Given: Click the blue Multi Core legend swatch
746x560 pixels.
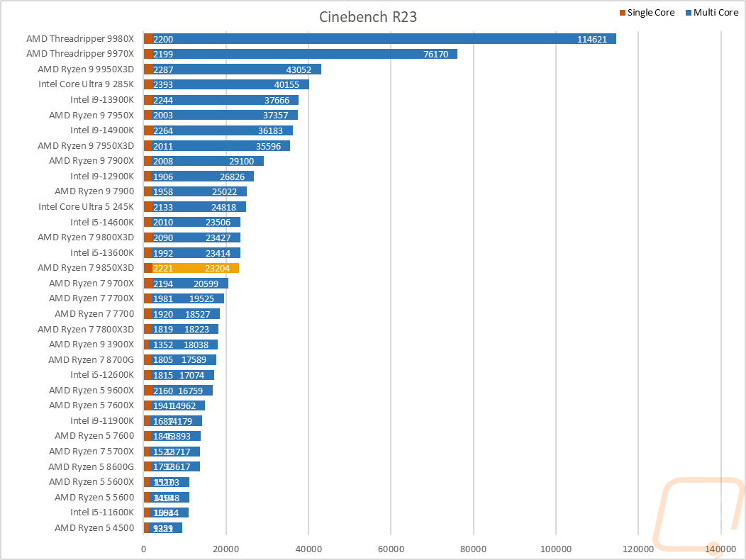Looking at the screenshot, I should [687, 12].
